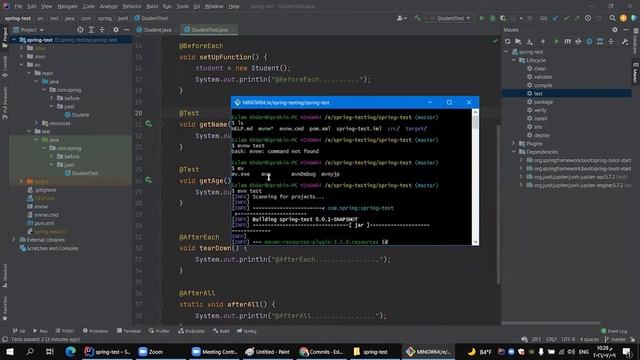
Task: Hide the Project tool window
Action: point(127,30)
